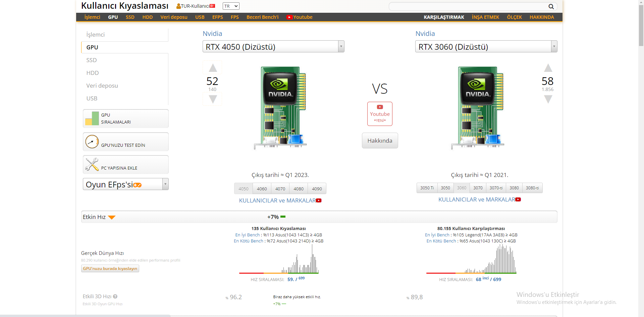Open the Oyun EFps'si dropdown
This screenshot has width=644, height=317.
[x=126, y=184]
